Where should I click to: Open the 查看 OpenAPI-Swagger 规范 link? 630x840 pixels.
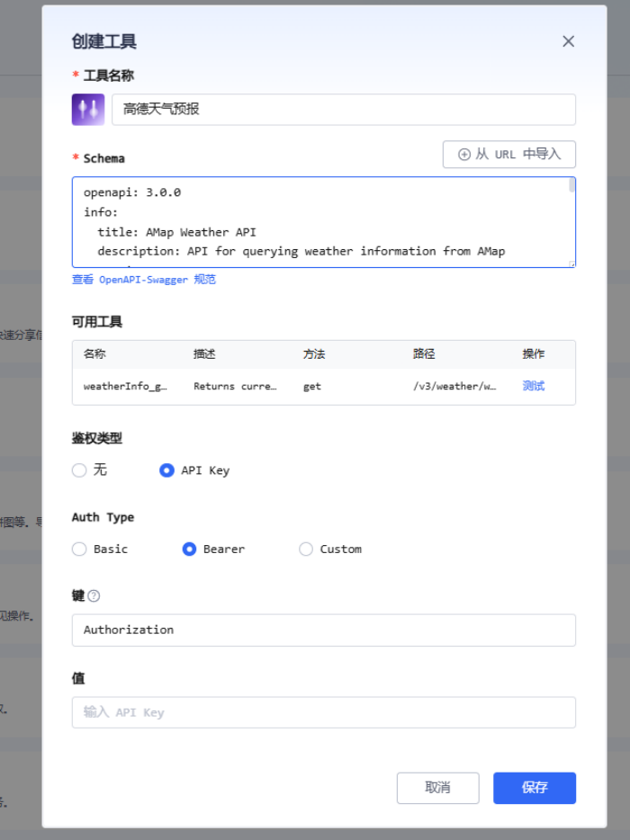(x=144, y=279)
